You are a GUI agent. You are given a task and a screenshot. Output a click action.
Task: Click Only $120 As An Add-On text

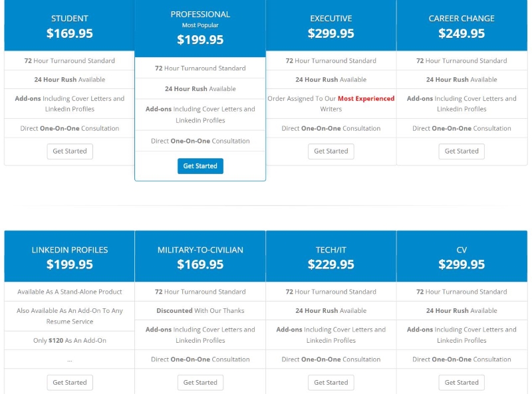point(70,340)
